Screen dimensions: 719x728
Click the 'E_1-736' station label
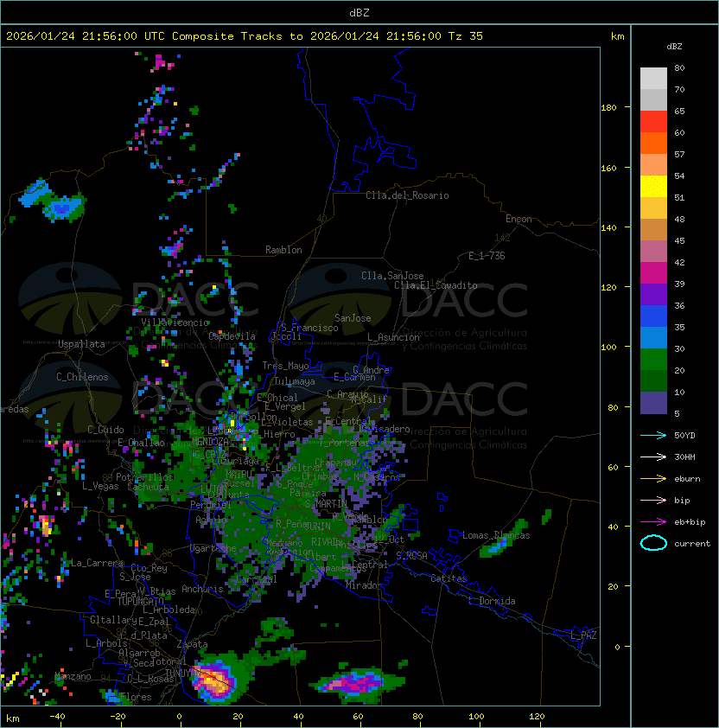(487, 256)
